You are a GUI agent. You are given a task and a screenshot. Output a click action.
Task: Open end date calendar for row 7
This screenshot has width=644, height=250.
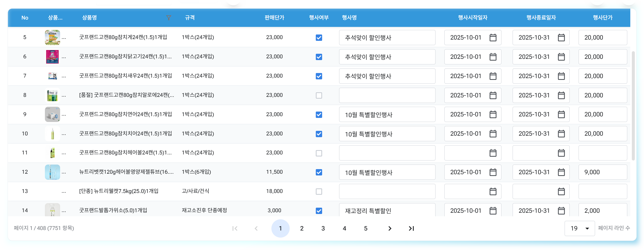[x=561, y=76]
